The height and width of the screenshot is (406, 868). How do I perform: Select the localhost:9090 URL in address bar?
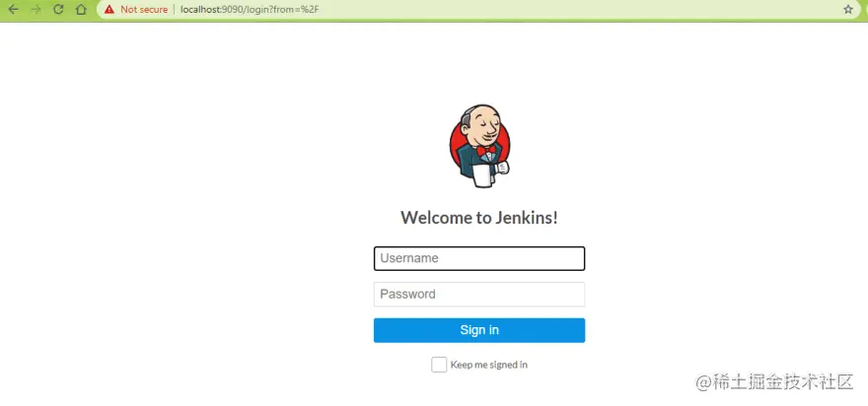coord(250,10)
